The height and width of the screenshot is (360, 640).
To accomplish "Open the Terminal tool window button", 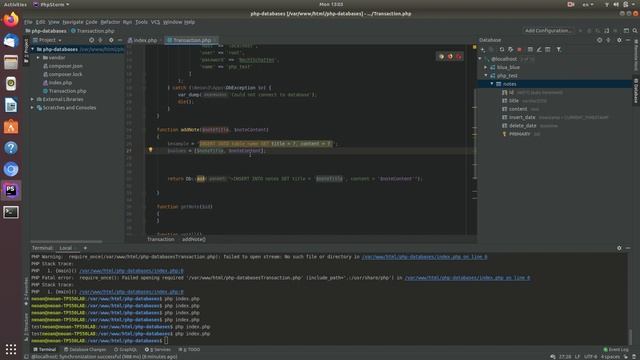I will point(44,349).
